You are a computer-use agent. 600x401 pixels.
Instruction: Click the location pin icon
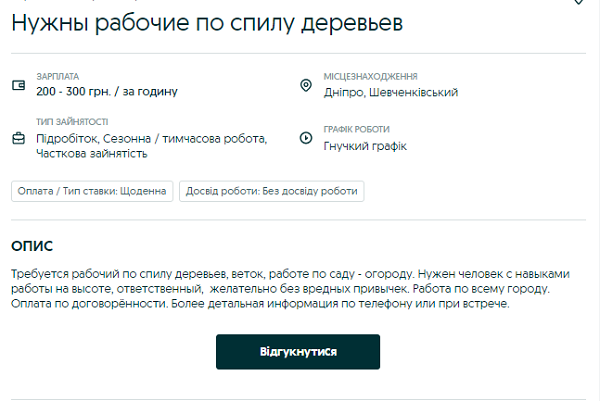[306, 85]
